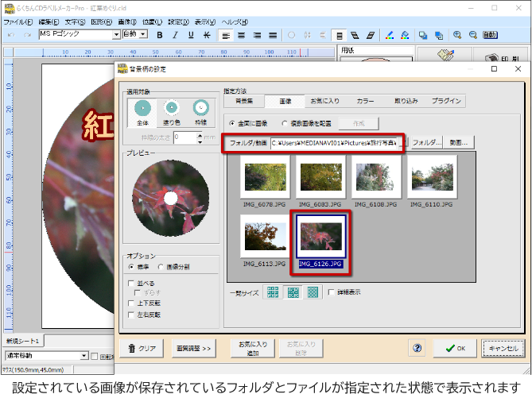The image size is (532, 394).
Task: Expand the 通常移動 mode dropdown
Action: [x=83, y=356]
